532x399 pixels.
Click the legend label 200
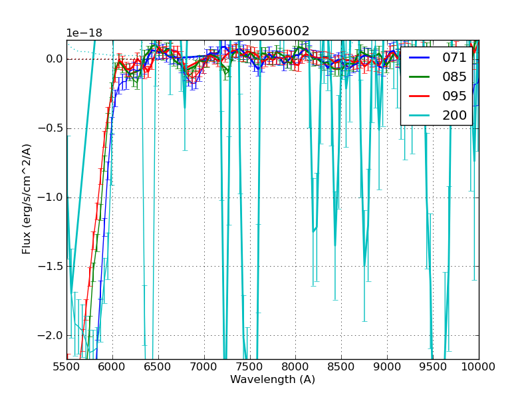tap(454, 116)
